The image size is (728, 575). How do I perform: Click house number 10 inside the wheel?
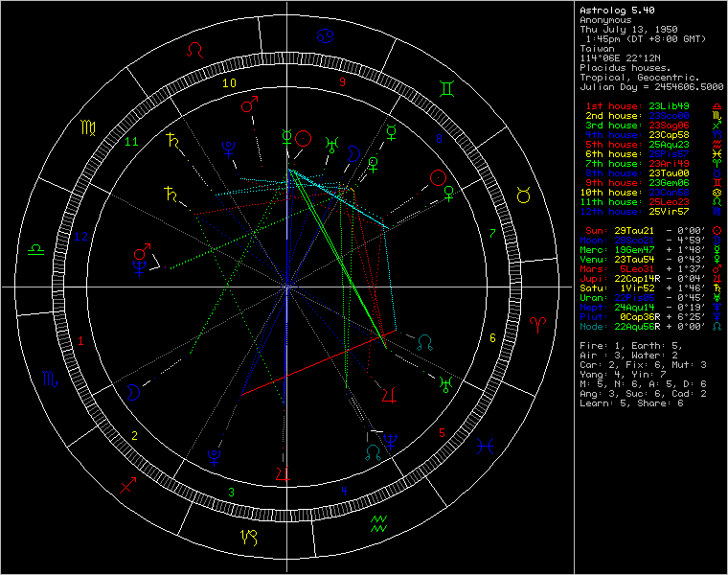[228, 83]
